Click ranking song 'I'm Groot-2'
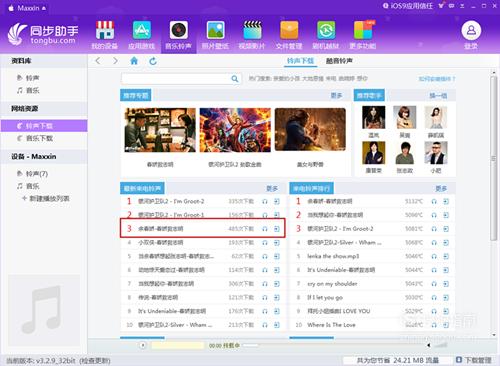The width and height of the screenshot is (500, 366). 340,229
